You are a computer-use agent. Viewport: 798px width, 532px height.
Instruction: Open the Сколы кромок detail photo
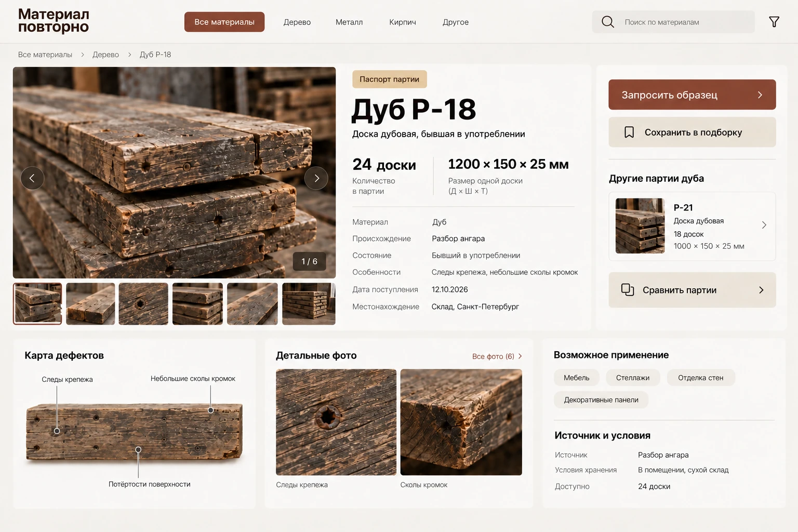tap(461, 422)
